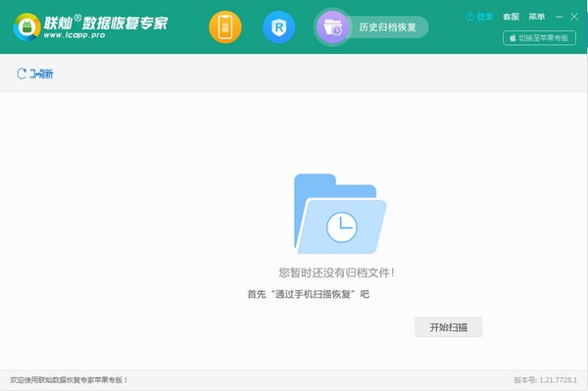
Task: Click the 首先“通过手机扫描恢复”吧 hint text
Action: pyautogui.click(x=309, y=294)
